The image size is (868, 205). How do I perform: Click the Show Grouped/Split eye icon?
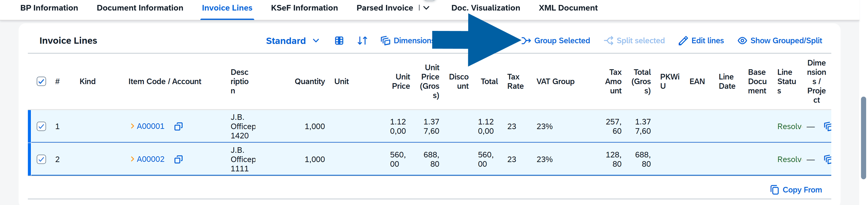coord(742,41)
